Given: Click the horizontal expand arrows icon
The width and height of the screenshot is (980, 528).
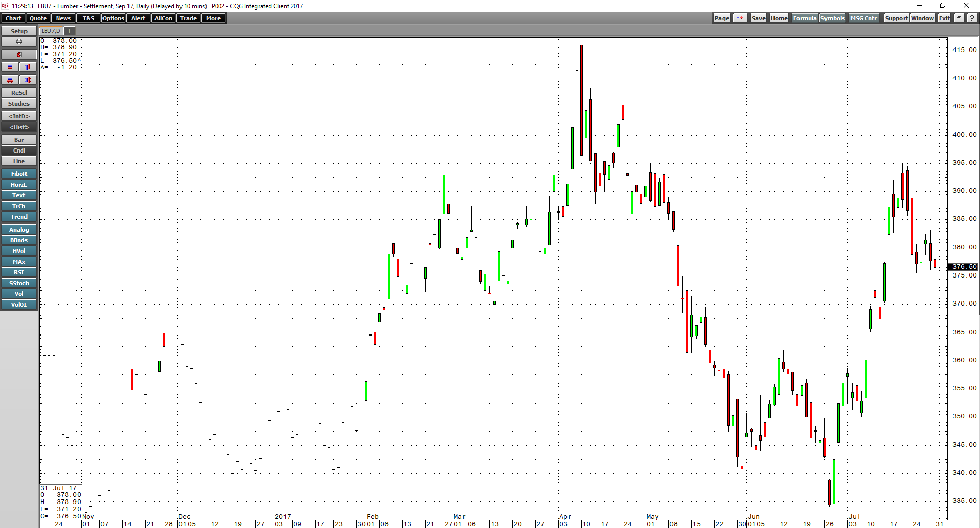Looking at the screenshot, I should click(x=10, y=67).
